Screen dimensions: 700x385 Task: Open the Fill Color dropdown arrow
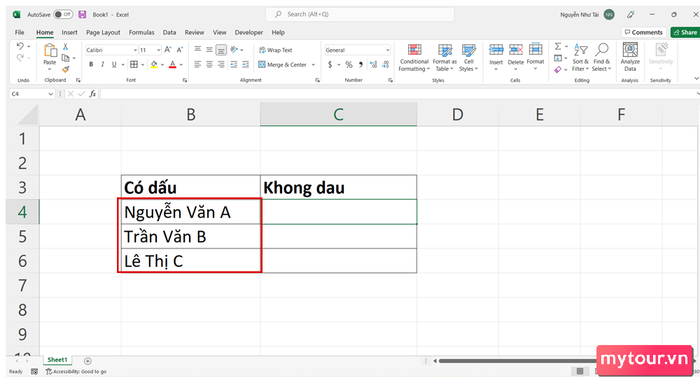point(162,65)
